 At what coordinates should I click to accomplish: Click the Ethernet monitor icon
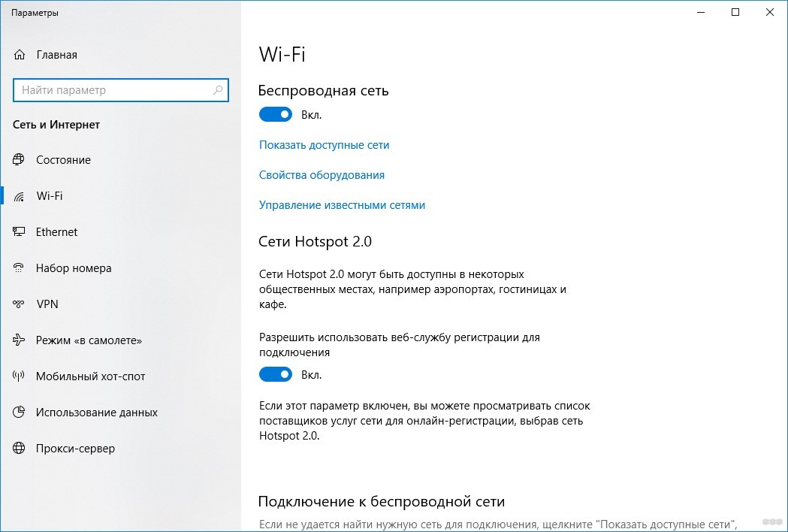tap(19, 231)
